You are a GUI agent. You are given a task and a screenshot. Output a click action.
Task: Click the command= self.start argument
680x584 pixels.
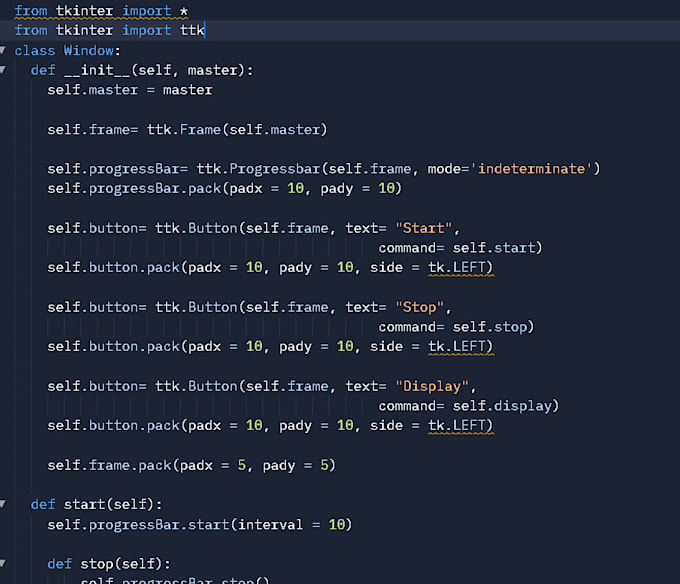point(459,248)
